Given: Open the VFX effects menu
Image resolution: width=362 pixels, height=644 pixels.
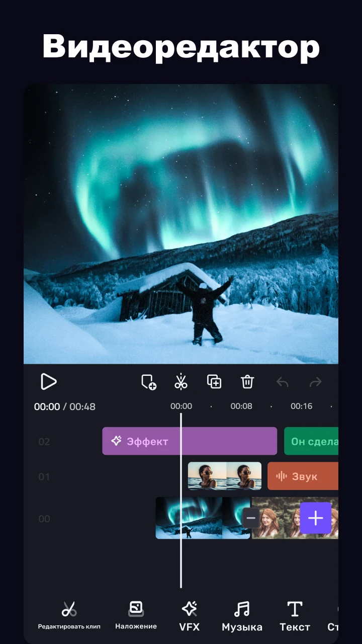Looking at the screenshot, I should (189, 616).
